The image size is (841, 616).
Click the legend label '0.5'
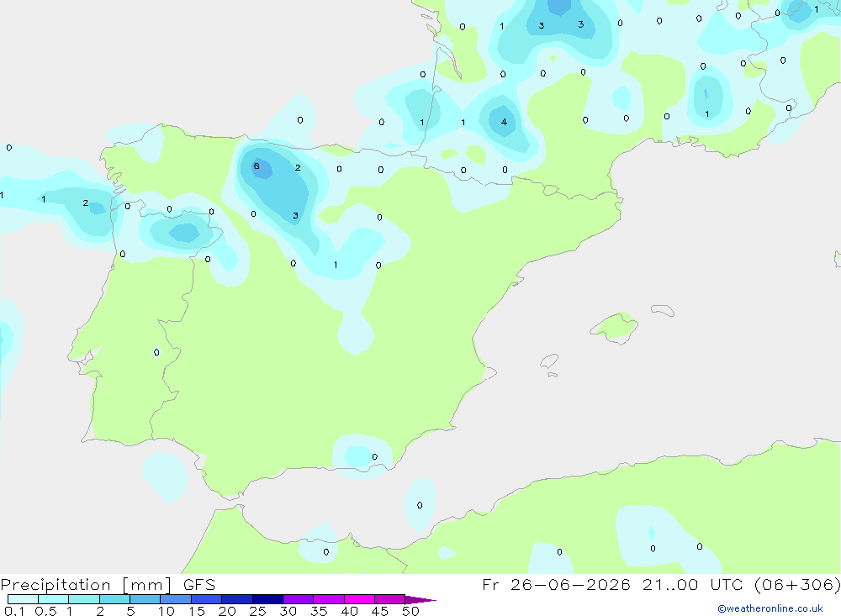click(x=45, y=611)
